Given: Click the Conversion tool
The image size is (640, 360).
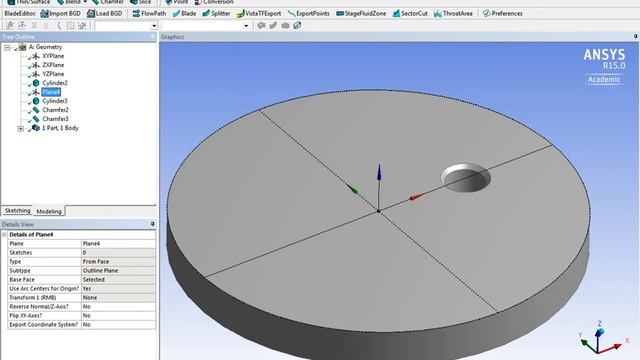Looking at the screenshot, I should [x=213, y=2].
